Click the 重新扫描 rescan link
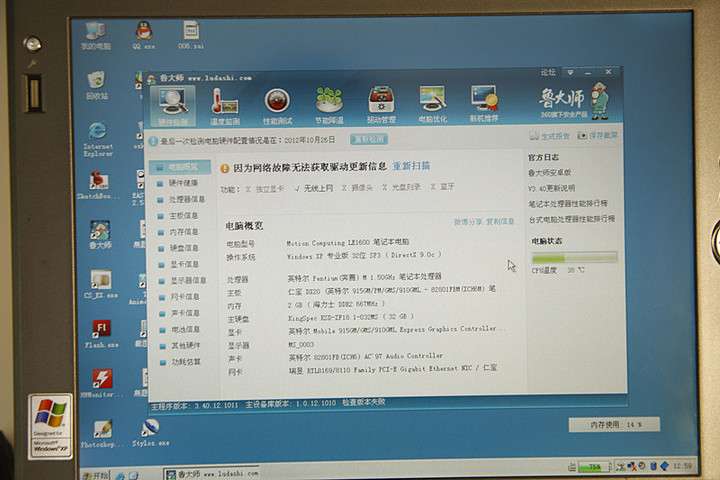Image resolution: width=720 pixels, height=480 pixels. tap(411, 166)
